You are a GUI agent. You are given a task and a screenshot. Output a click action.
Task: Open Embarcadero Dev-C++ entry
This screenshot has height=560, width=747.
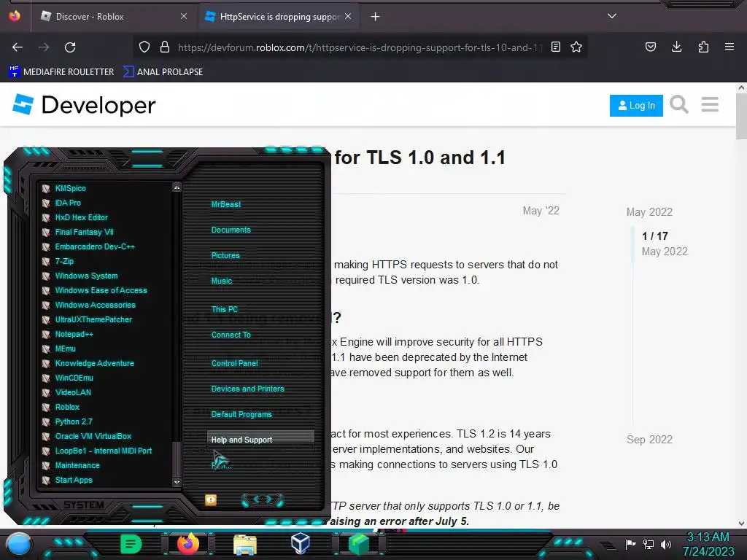(95, 246)
